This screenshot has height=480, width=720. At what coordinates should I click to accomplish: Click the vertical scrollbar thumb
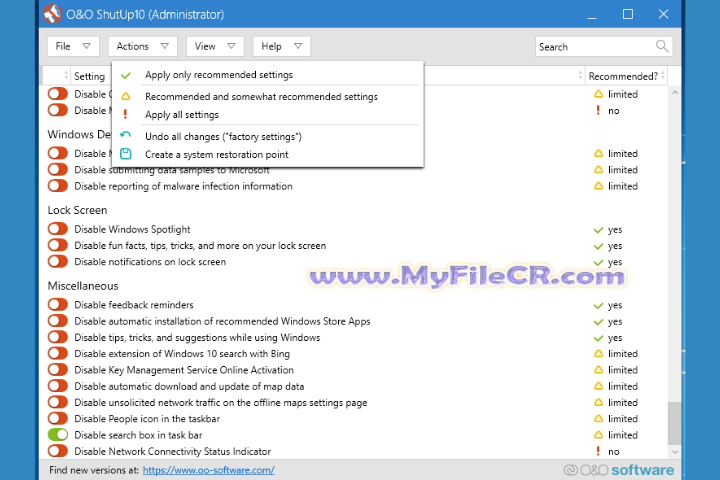[675, 423]
